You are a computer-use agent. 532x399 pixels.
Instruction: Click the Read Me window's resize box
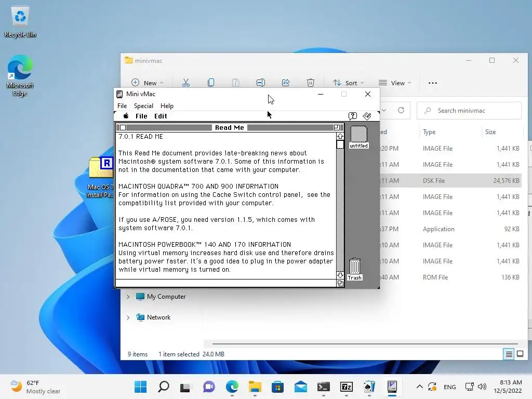(340, 283)
